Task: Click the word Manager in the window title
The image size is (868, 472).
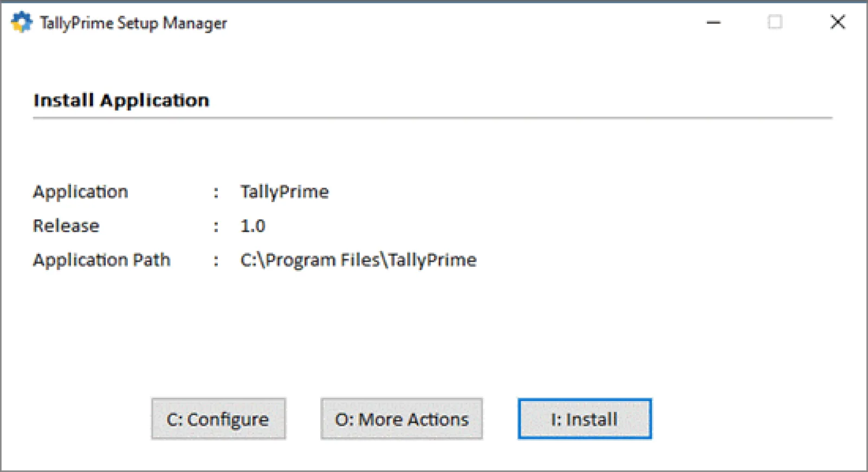Action: (x=195, y=24)
